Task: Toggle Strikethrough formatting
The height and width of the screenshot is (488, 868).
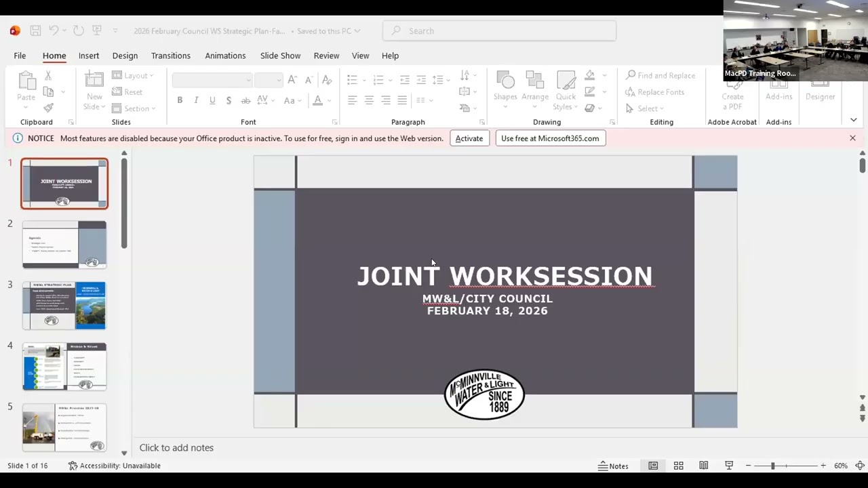Action: (245, 100)
